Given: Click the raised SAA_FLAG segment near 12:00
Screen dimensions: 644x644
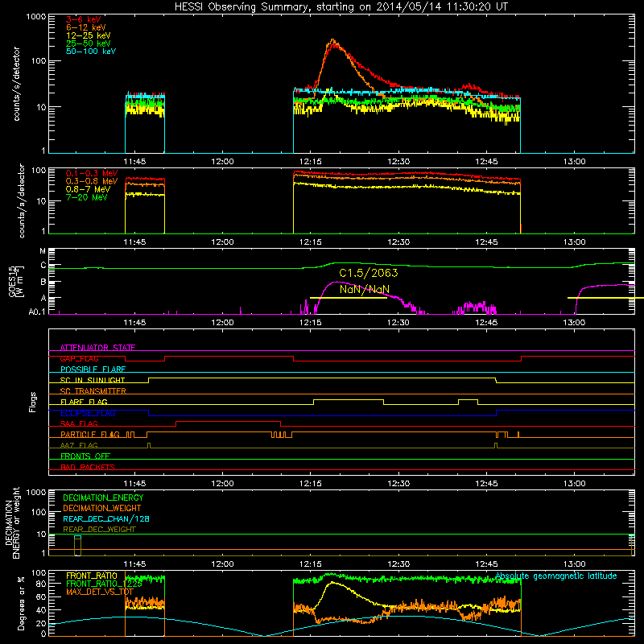Looking at the screenshot, I should (228, 421).
